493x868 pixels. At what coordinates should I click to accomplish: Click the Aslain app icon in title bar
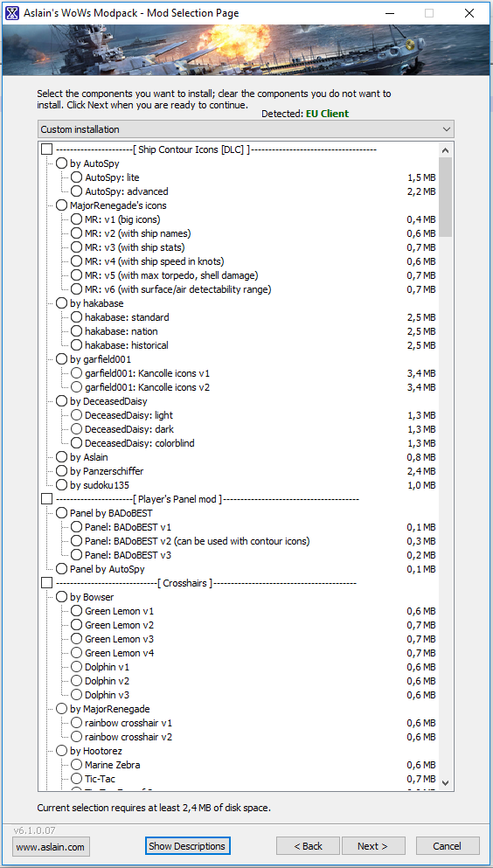[x=11, y=13]
